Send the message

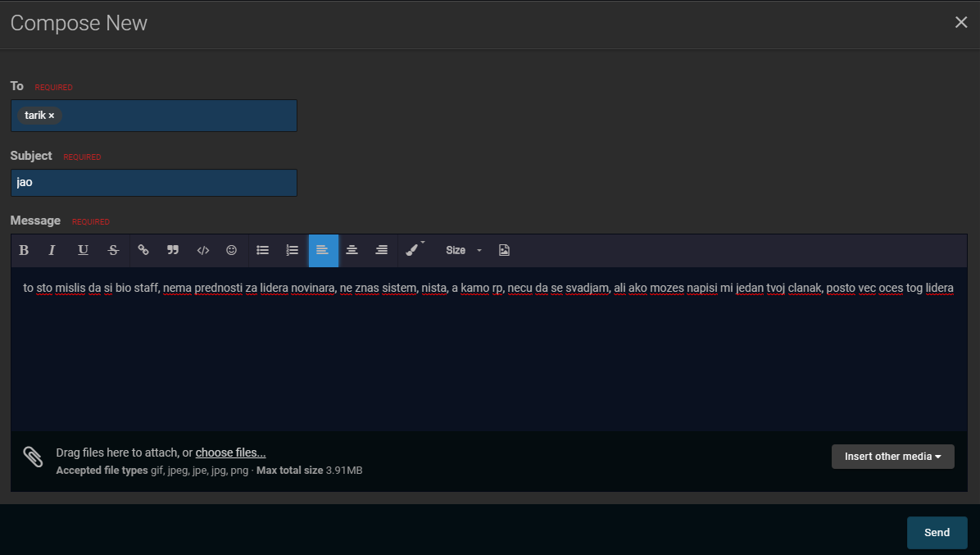[x=937, y=533]
